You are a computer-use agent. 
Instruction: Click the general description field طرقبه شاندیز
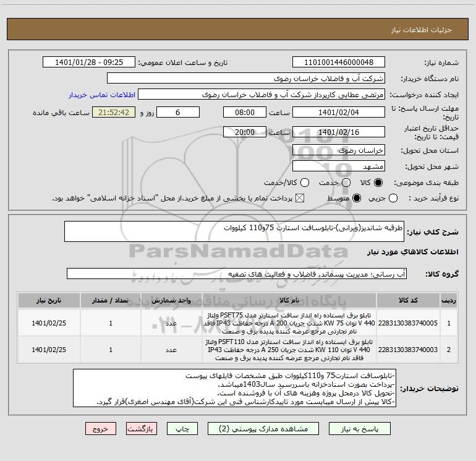click(x=234, y=231)
